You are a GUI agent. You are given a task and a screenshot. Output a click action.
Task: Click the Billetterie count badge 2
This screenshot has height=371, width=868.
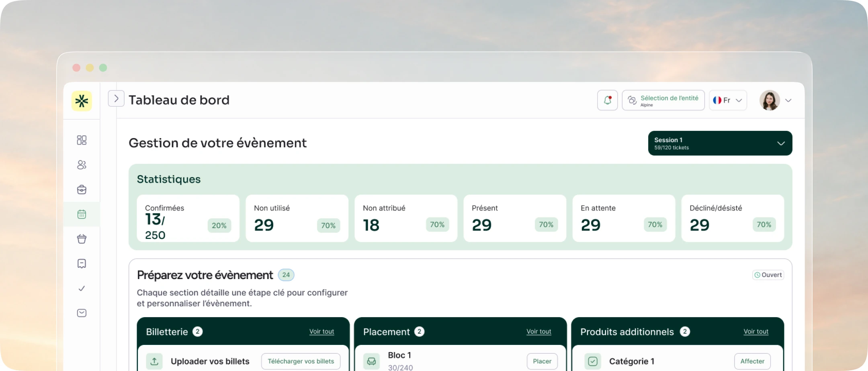click(x=197, y=332)
